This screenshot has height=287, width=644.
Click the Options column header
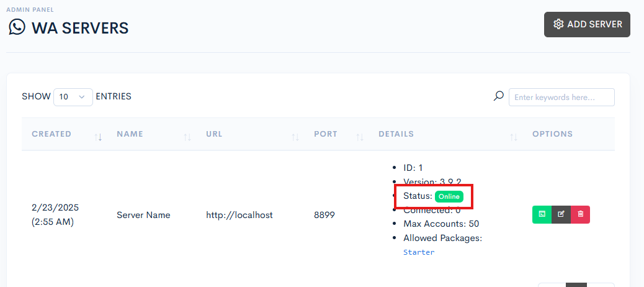coord(552,134)
